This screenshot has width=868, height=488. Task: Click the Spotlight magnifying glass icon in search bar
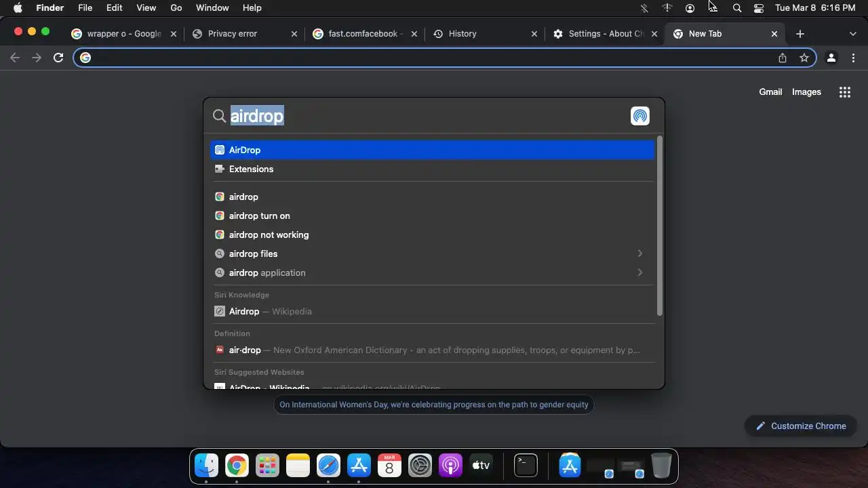219,116
